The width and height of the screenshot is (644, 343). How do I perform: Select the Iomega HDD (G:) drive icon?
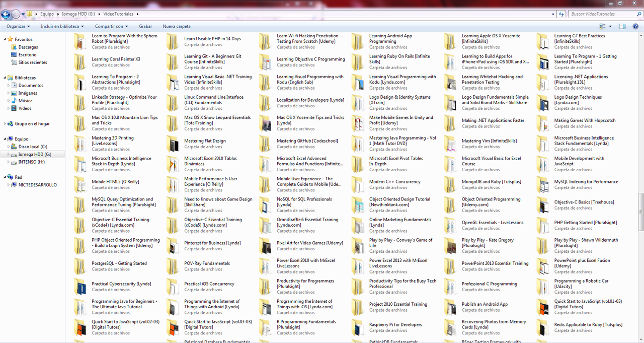(14, 154)
